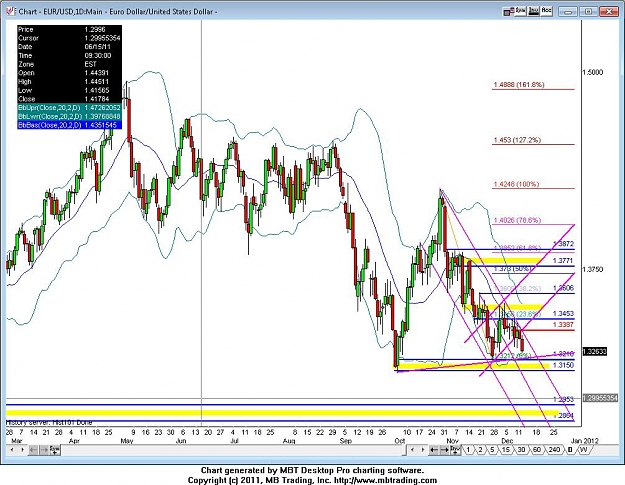Image resolution: width=625 pixels, height=485 pixels.
Task: Select the 30-minute timeframe tab
Action: click(x=521, y=450)
